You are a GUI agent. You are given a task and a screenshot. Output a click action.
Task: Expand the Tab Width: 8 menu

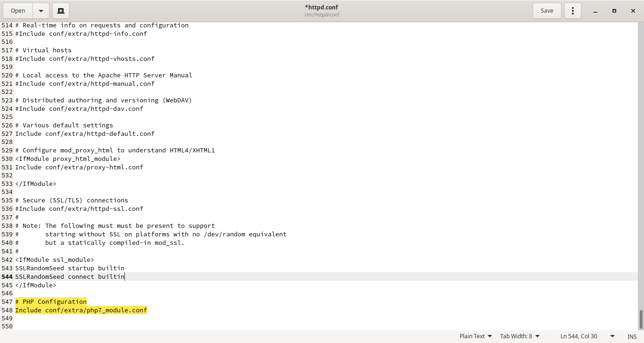(x=520, y=336)
